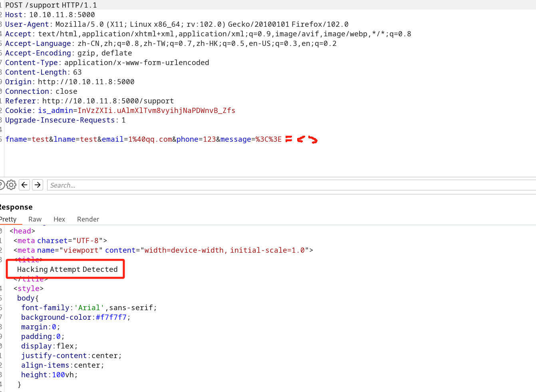The width and height of the screenshot is (536, 392).
Task: Switch to the Pretty response tab
Action: 8,219
